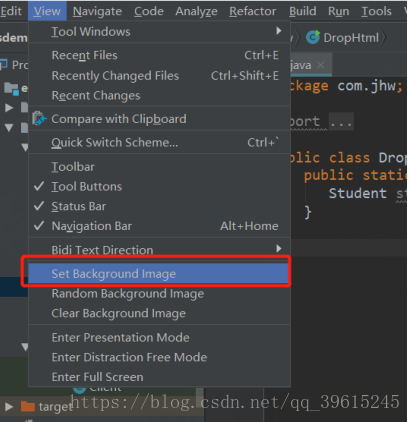Select Enter Full Screen
The width and height of the screenshot is (411, 422).
pos(159,377)
